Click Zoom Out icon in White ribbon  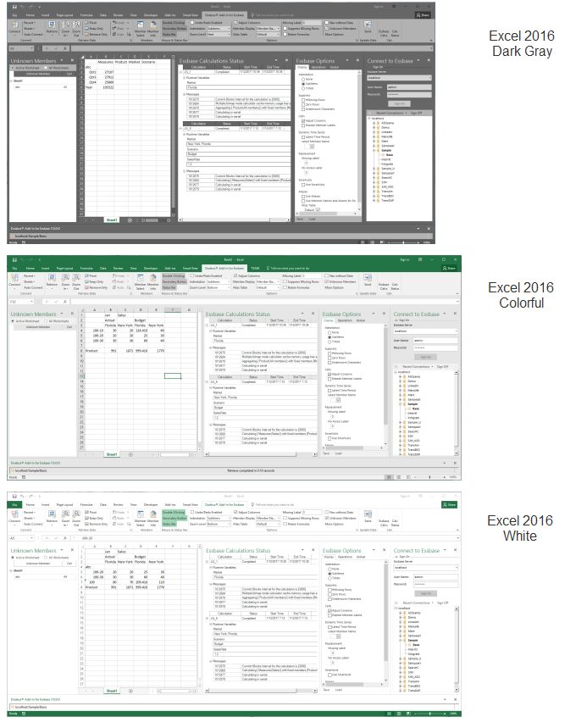[x=76, y=514]
